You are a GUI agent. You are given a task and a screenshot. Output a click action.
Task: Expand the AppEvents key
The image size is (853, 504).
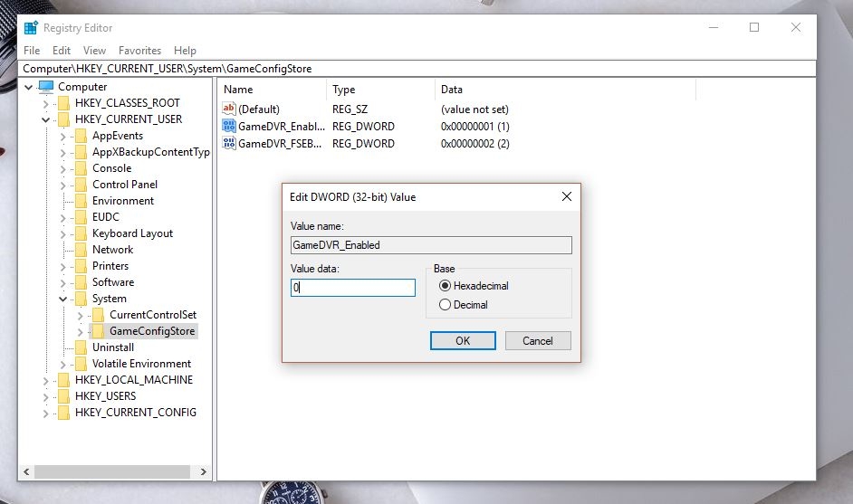pos(63,136)
